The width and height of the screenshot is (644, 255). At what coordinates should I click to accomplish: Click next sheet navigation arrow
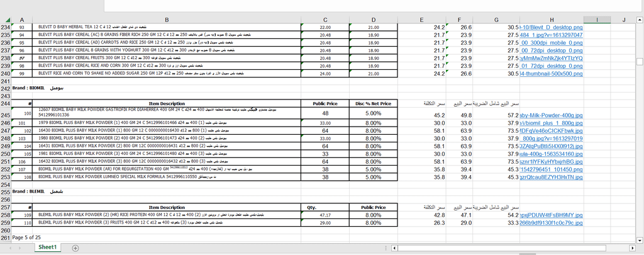tap(19, 248)
